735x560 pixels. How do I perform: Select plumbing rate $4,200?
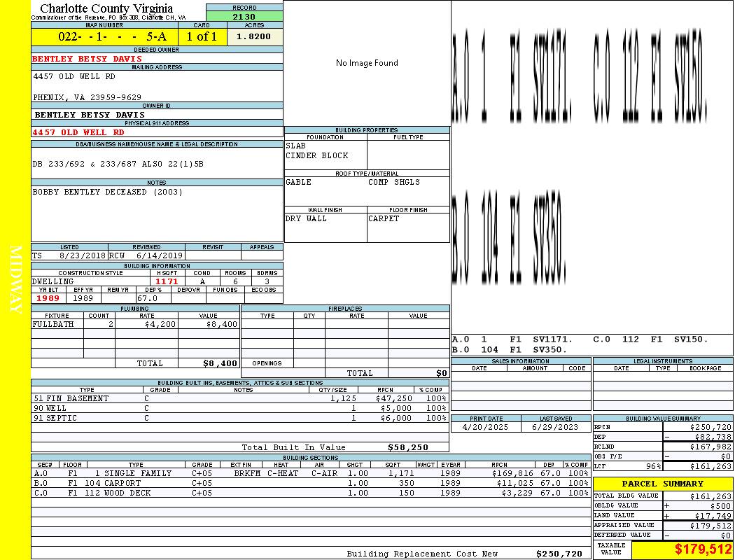point(160,324)
